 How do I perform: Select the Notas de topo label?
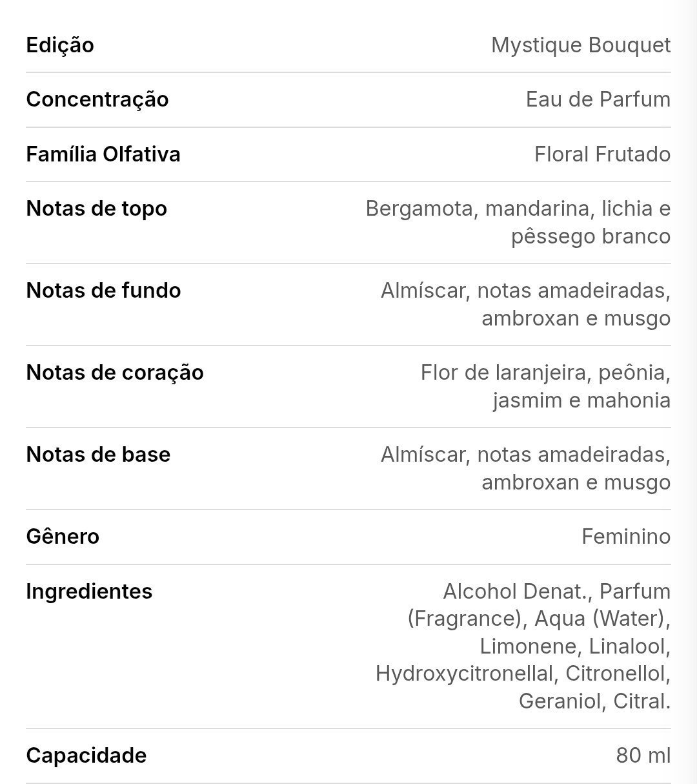click(97, 209)
